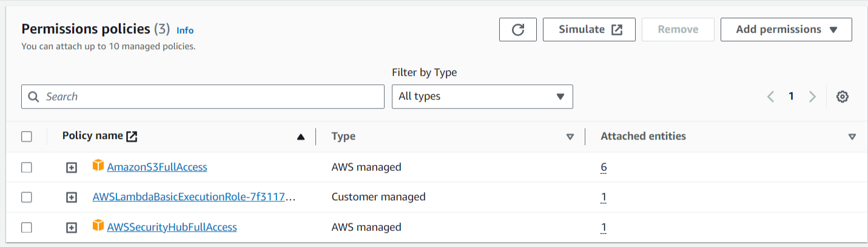Check the AWSSecurityHubFullAccess row checkbox
Screen dimensions: 868x247
click(27, 228)
